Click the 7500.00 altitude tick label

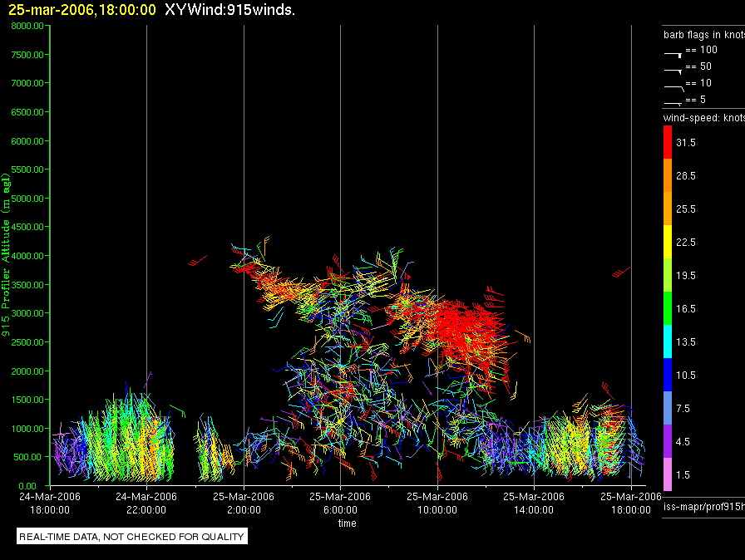click(x=27, y=55)
